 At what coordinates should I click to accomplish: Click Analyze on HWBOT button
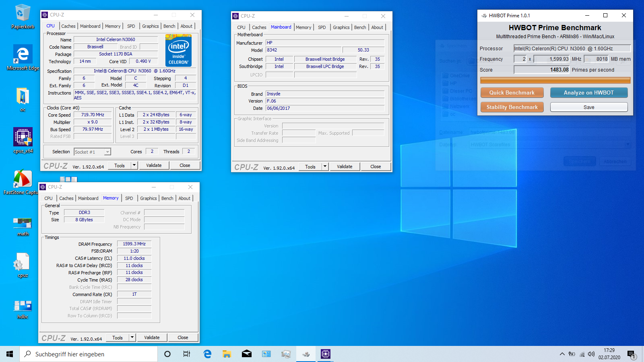point(589,93)
